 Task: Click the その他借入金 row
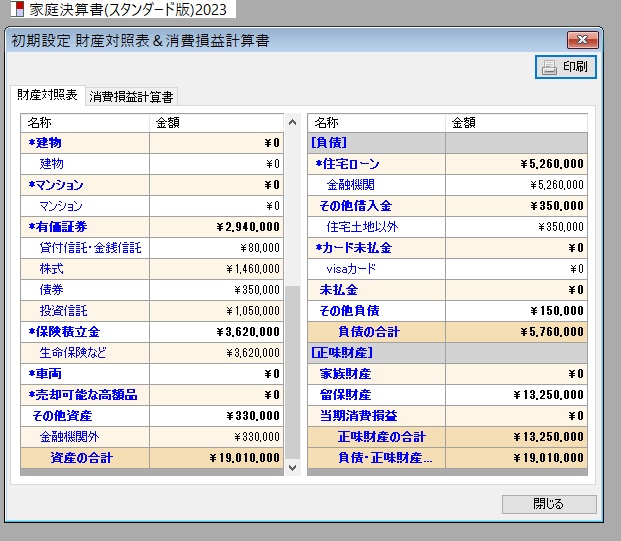[x=376, y=206]
